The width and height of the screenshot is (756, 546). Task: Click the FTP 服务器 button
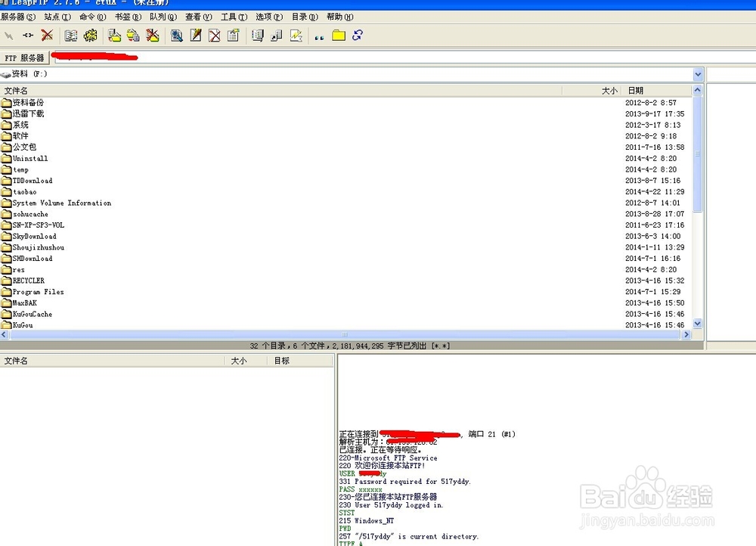coord(25,58)
